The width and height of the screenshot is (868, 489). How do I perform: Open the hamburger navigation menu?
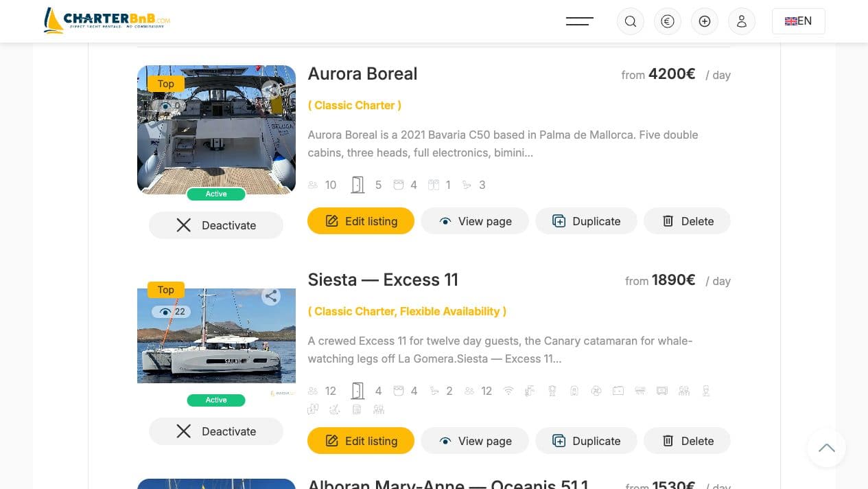pyautogui.click(x=579, y=21)
